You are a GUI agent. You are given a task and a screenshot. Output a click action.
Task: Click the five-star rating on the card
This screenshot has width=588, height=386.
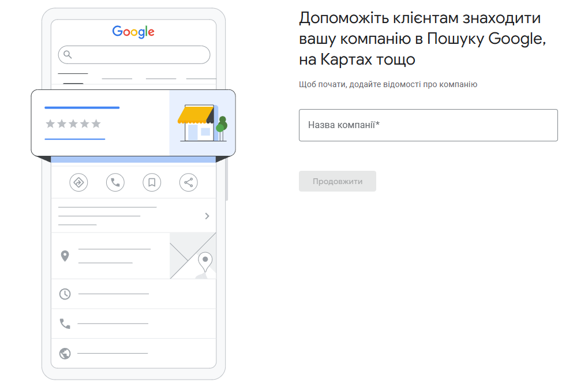point(73,123)
